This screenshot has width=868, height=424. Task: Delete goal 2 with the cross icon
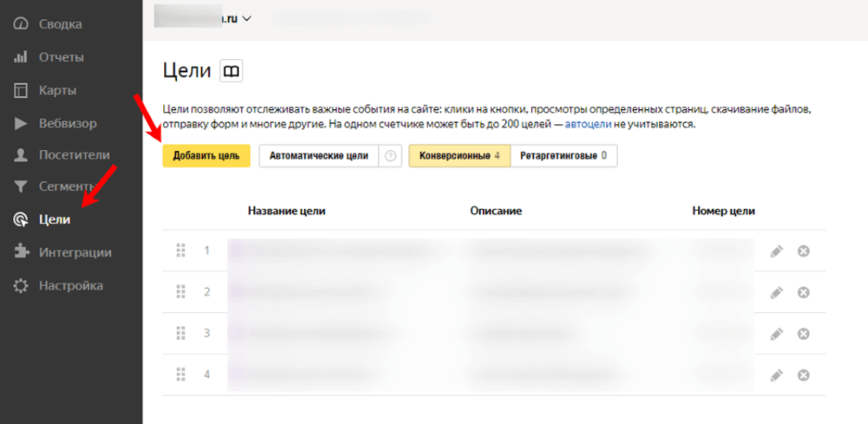pyautogui.click(x=804, y=292)
